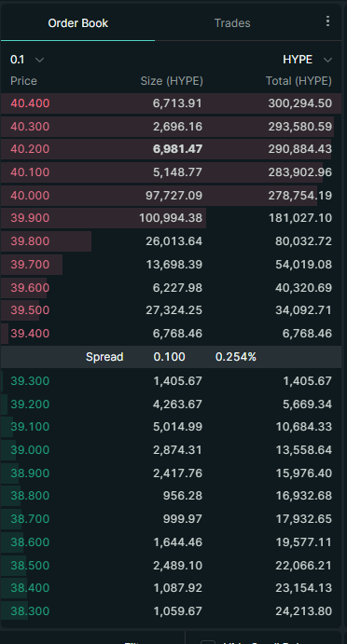Image resolution: width=347 pixels, height=644 pixels.
Task: Click the 26,013.64 size value
Action: 173,241
